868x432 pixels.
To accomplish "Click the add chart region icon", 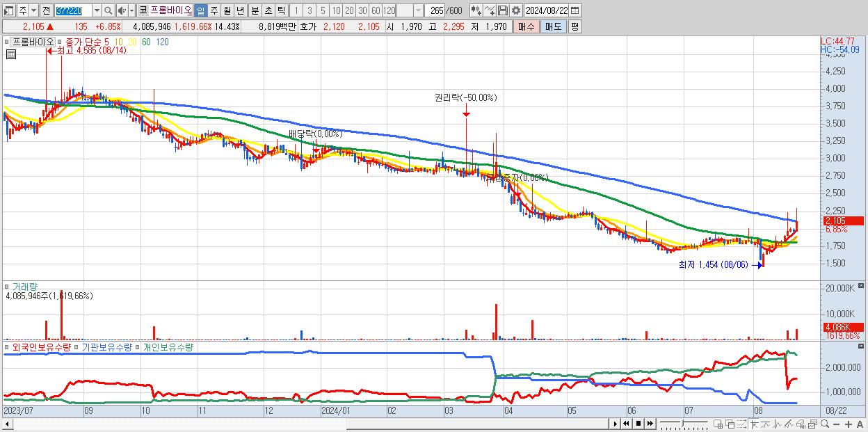I will click(x=718, y=424).
